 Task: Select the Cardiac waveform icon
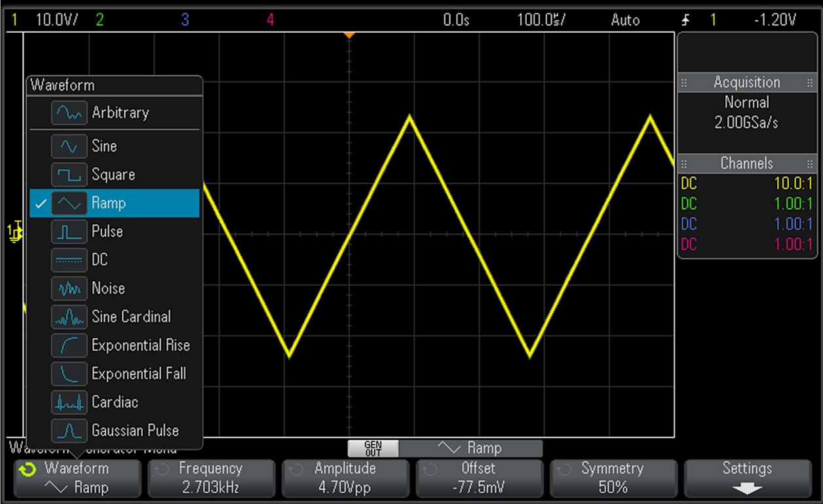(69, 402)
